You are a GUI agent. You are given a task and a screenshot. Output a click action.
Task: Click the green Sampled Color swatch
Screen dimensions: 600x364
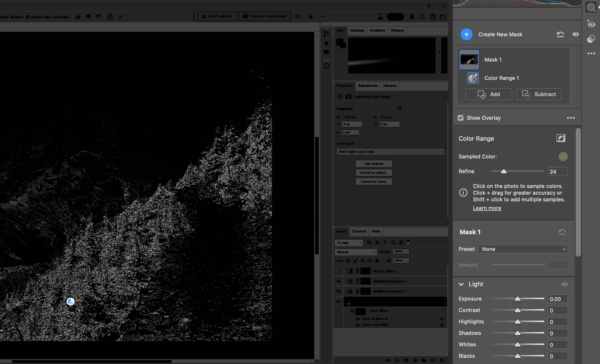(x=563, y=156)
